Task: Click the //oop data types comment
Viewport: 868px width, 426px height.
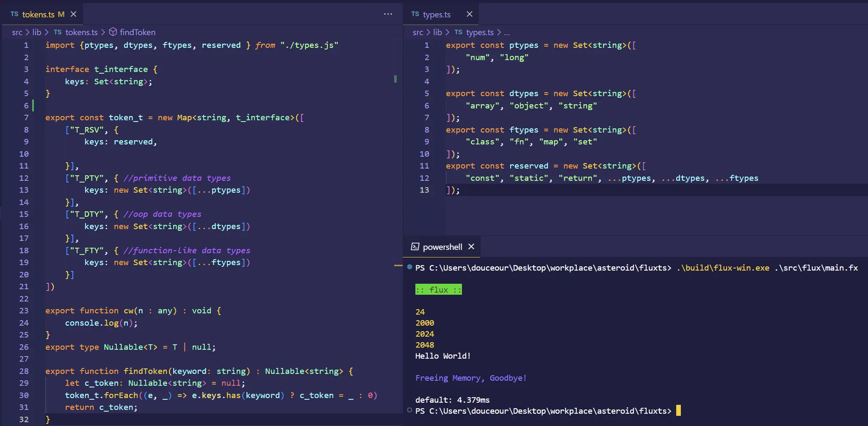Action: coord(162,214)
